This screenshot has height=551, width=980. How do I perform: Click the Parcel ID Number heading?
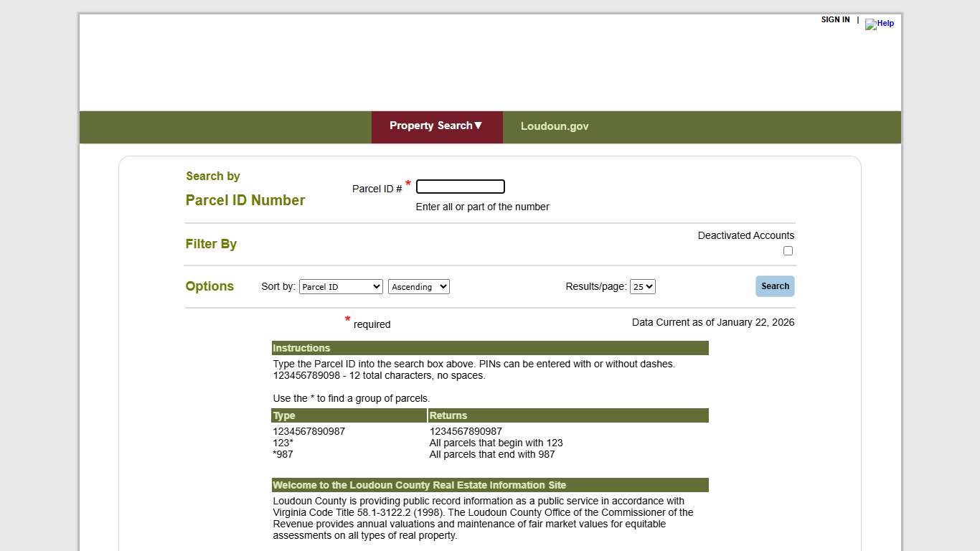click(x=245, y=200)
